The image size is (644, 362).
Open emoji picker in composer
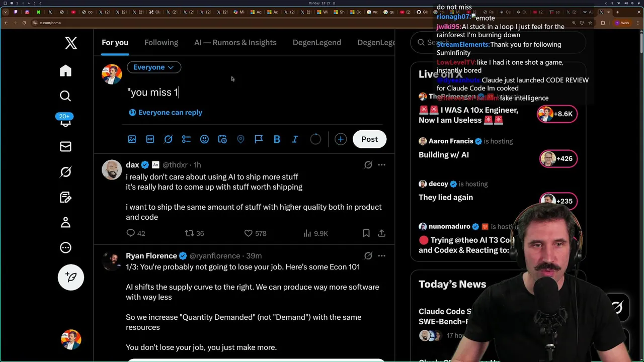click(204, 139)
